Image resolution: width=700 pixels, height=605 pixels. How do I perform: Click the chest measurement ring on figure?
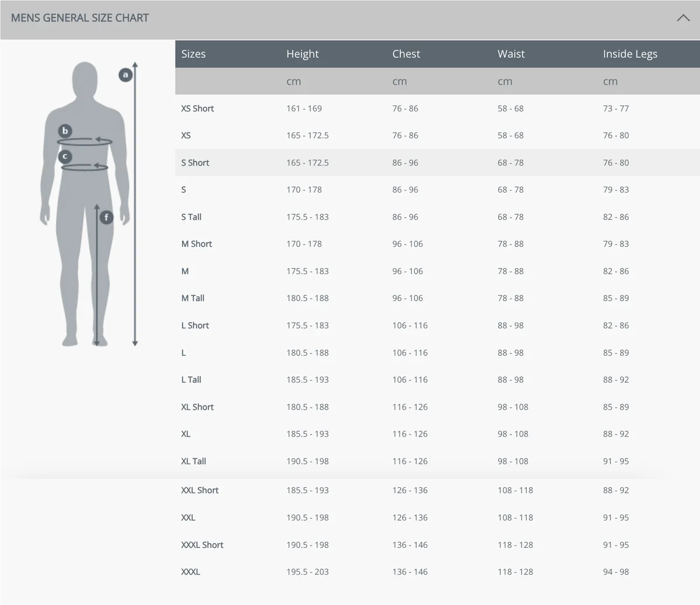pyautogui.click(x=85, y=141)
